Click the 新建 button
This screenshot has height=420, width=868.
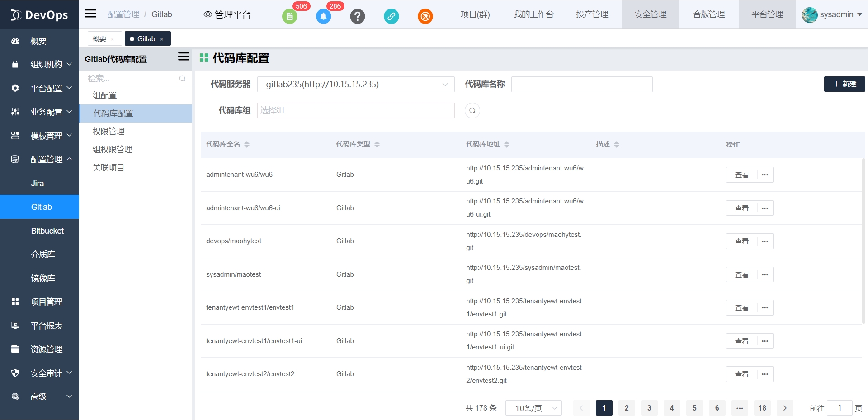(844, 84)
